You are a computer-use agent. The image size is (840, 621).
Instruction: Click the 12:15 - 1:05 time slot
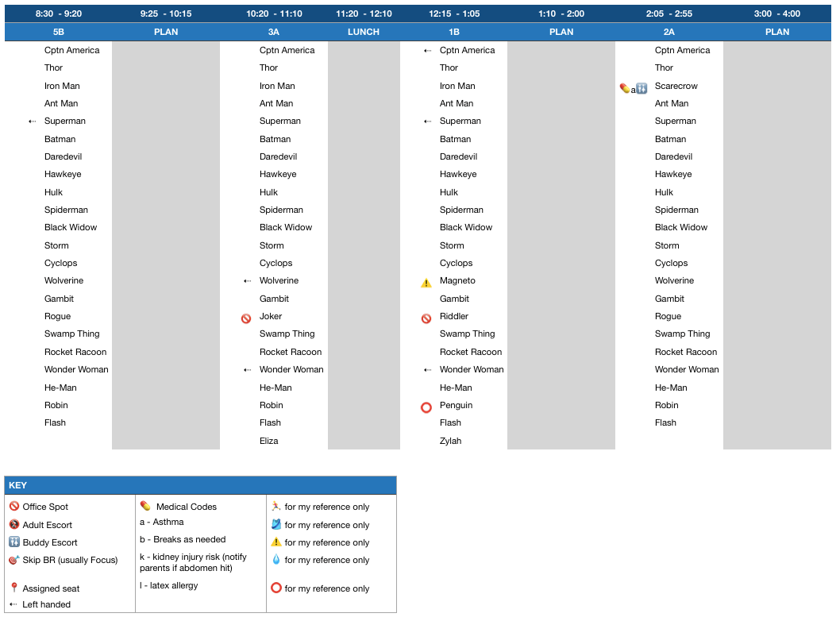(454, 14)
